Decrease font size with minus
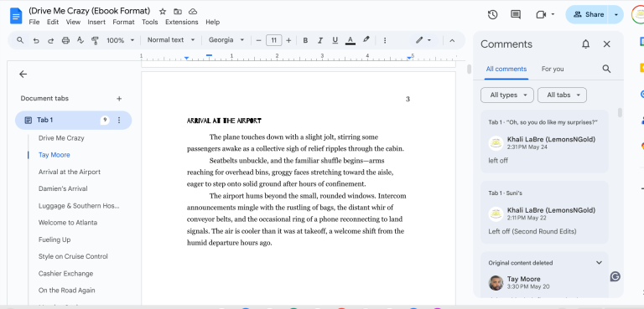Screen dimensions: 644x309 [x=258, y=40]
